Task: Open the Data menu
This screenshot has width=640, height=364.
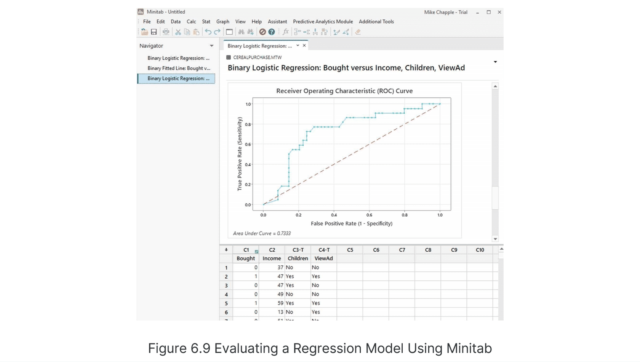Action: pos(176,22)
